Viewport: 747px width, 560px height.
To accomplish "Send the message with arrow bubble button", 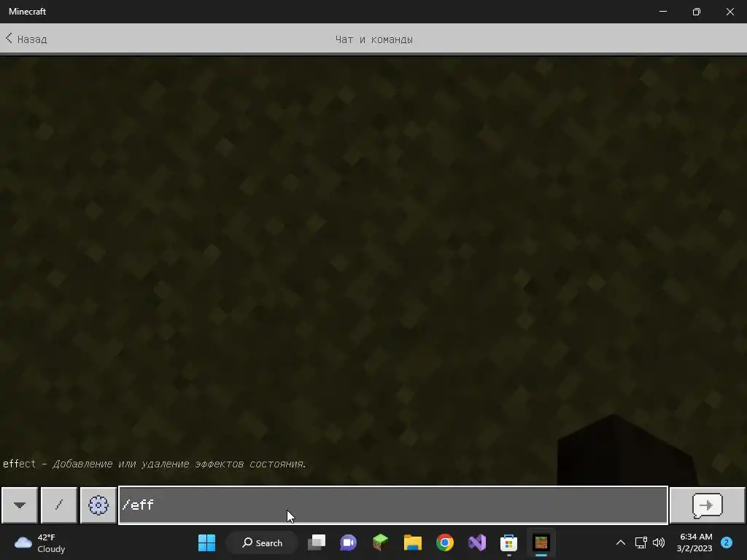I will point(708,505).
